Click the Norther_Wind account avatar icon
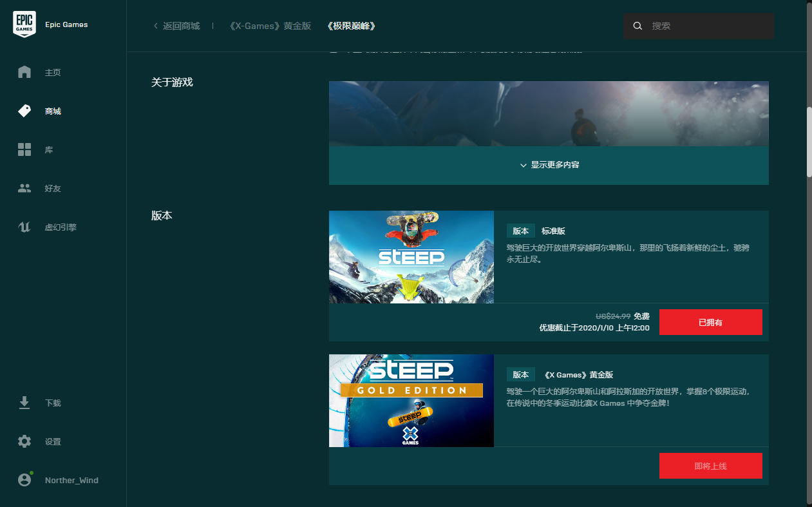 click(x=24, y=480)
